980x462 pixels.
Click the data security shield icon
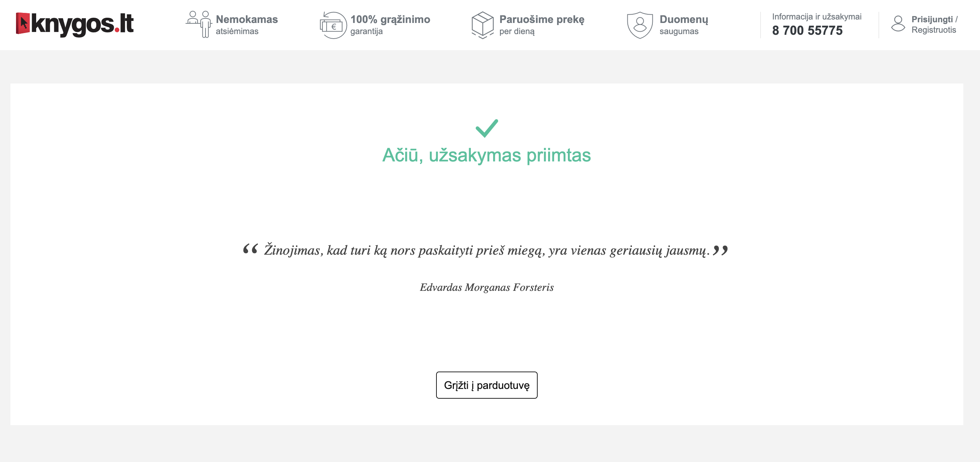pyautogui.click(x=640, y=25)
